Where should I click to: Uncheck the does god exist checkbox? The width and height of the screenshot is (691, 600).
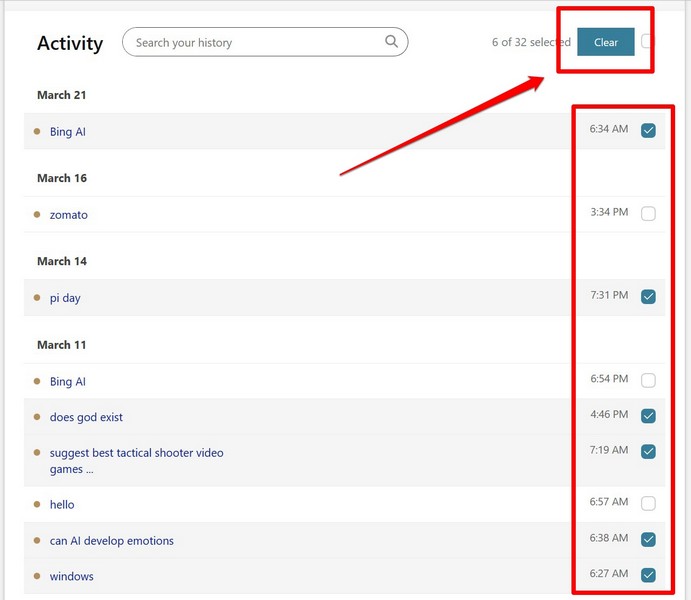point(648,416)
